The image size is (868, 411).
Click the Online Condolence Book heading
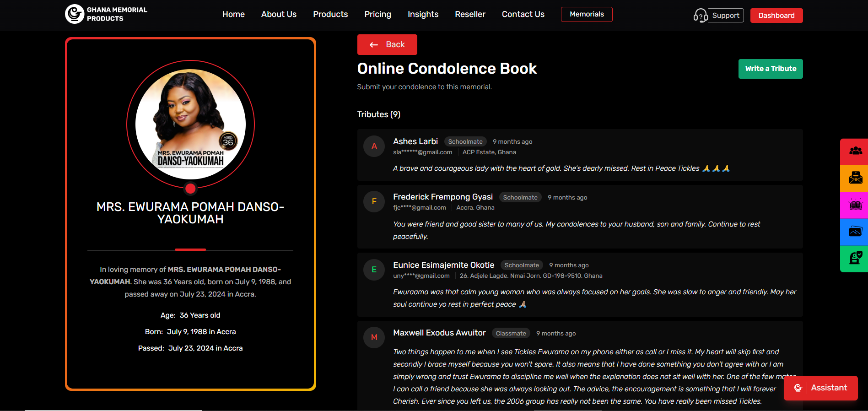click(447, 69)
